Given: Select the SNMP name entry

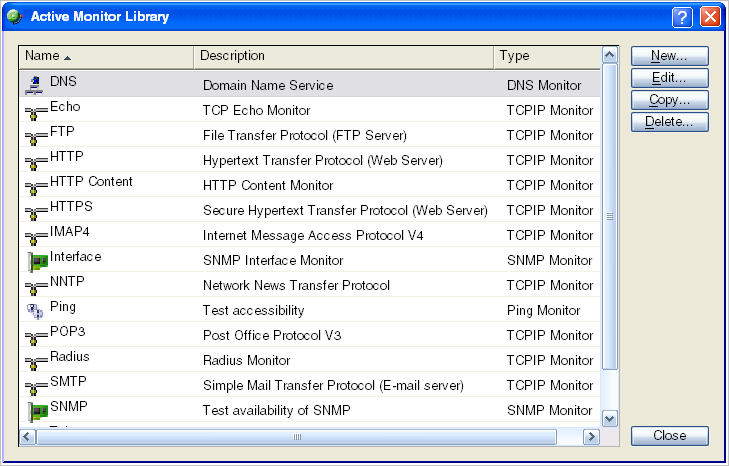Looking at the screenshot, I should coord(69,407).
